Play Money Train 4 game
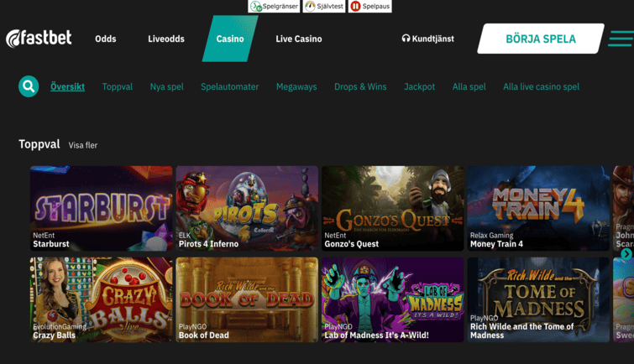This screenshot has height=364, width=634. (x=538, y=209)
